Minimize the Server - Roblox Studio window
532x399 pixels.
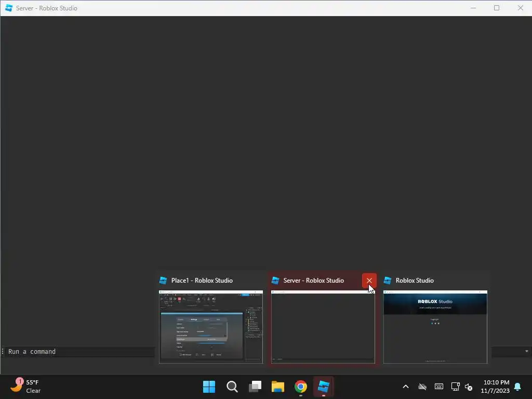473,8
